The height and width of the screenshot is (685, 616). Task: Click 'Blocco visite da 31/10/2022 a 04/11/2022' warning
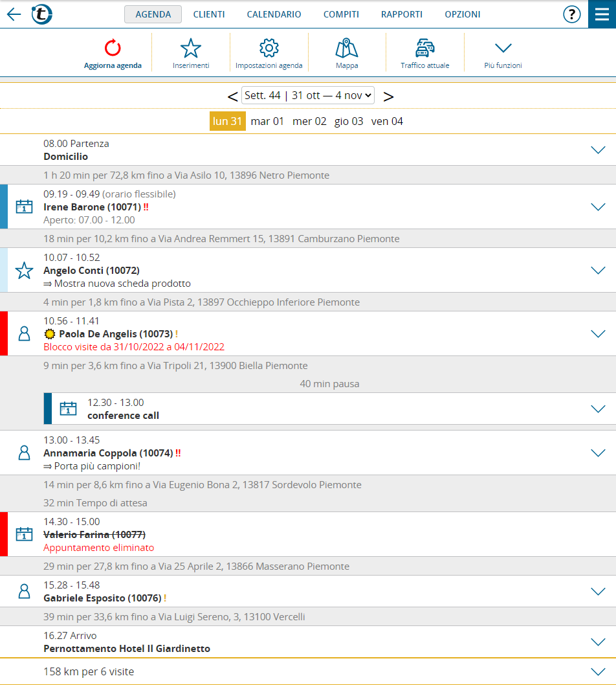click(133, 347)
